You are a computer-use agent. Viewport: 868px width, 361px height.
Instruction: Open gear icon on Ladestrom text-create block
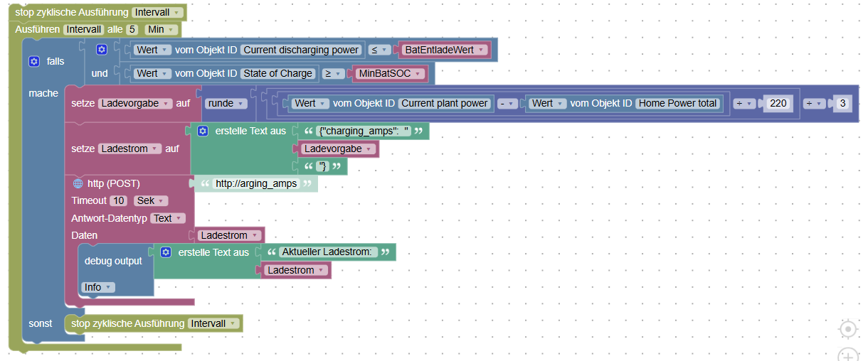202,131
